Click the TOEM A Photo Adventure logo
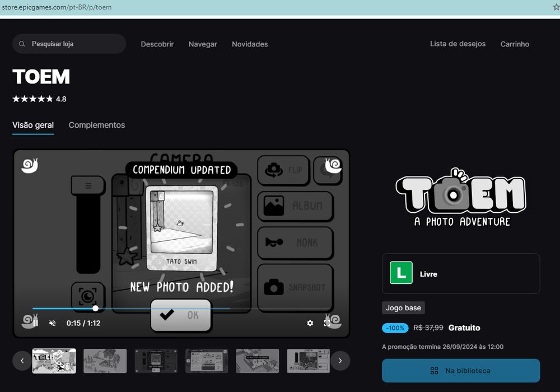 coord(461,197)
